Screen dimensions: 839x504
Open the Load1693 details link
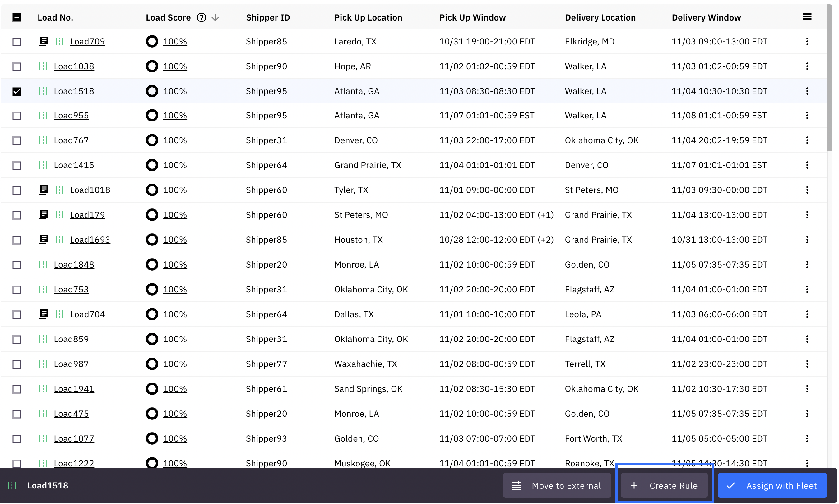(x=90, y=240)
